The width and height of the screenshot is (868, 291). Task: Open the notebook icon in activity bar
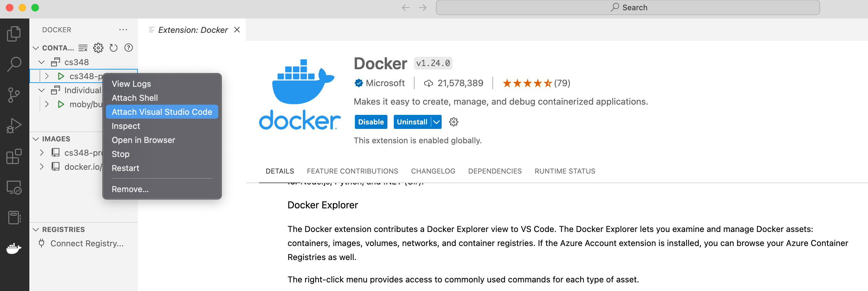click(x=14, y=218)
